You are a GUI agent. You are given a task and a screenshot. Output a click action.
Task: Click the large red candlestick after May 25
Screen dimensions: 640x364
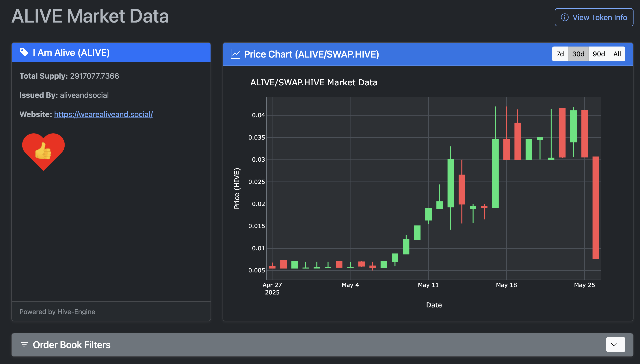(596, 208)
